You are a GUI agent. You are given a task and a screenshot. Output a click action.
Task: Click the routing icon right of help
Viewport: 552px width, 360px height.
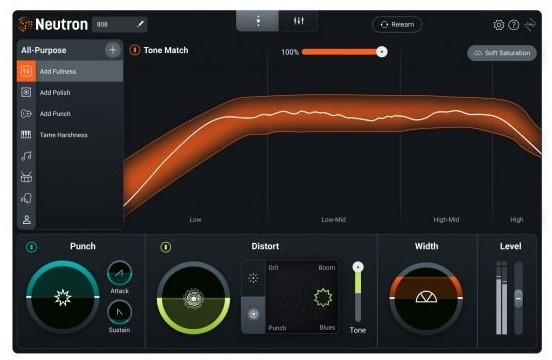530,25
